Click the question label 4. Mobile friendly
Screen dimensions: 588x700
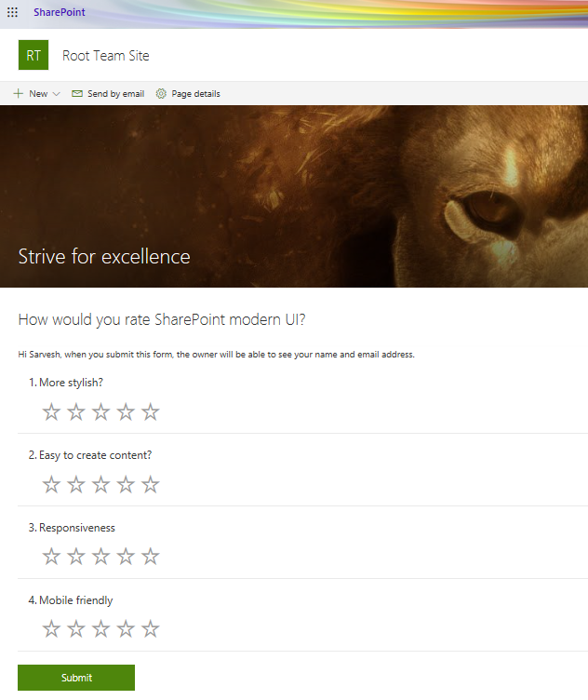(x=71, y=600)
